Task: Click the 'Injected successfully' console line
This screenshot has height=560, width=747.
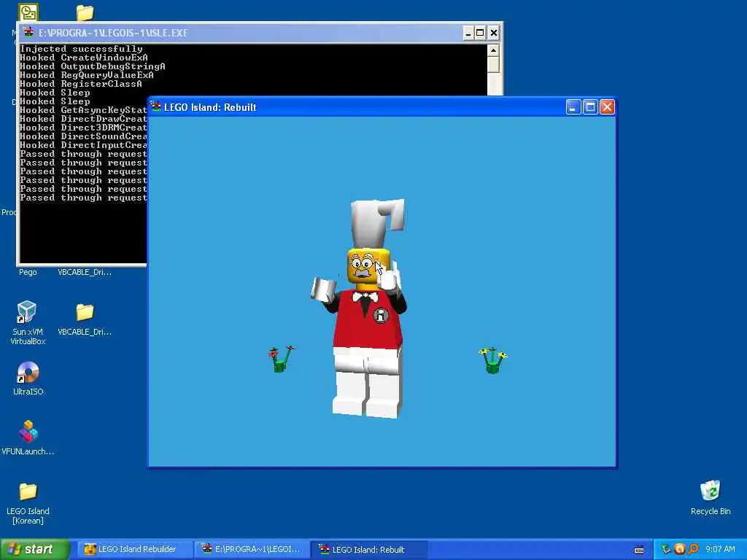Action: coord(82,49)
